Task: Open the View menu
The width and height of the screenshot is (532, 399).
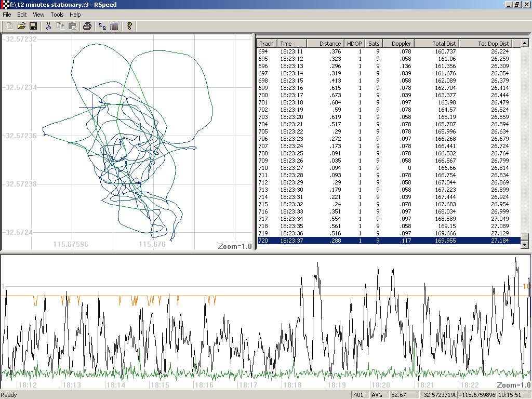Action: (39, 15)
